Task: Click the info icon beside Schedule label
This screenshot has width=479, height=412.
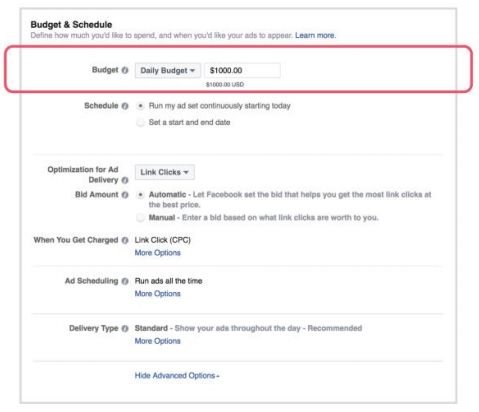Action: (x=125, y=106)
